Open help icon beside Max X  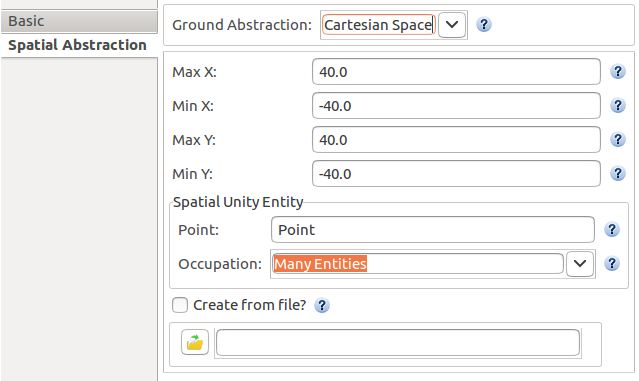pyautogui.click(x=617, y=72)
